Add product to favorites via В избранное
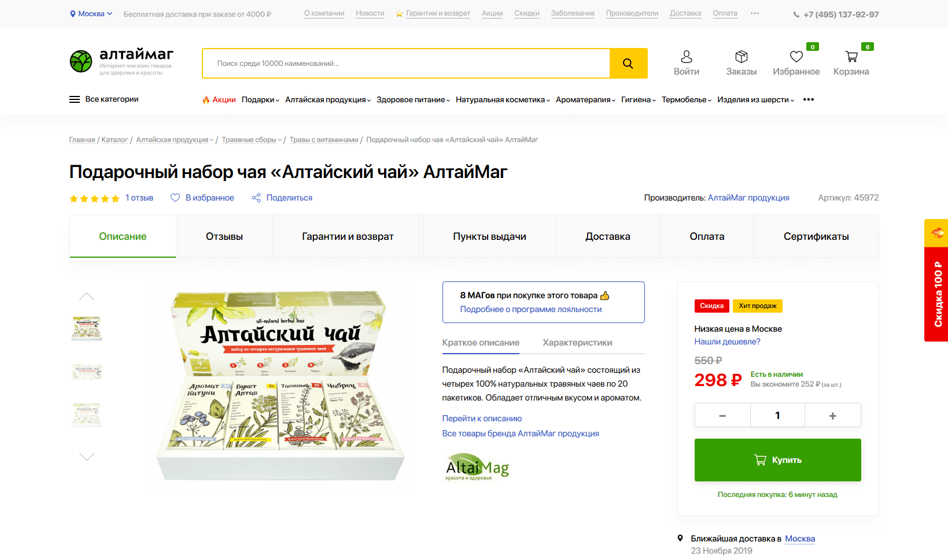Viewport: 948px width, 560px height. tap(202, 198)
